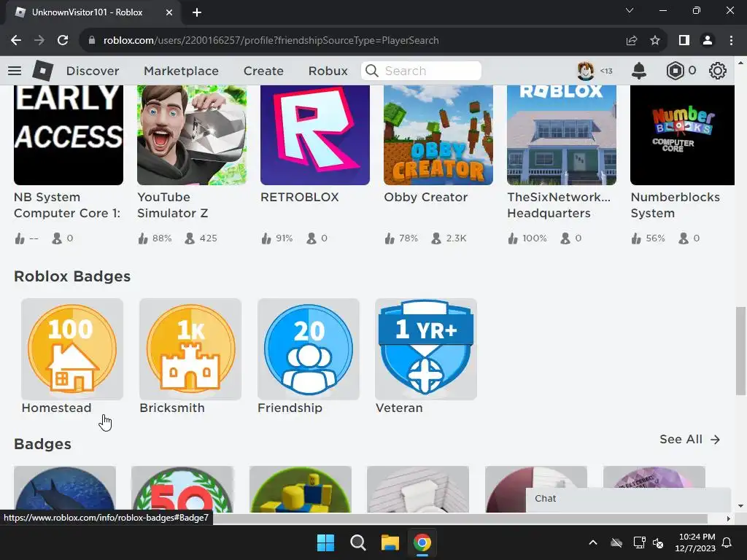The height and width of the screenshot is (560, 747).
Task: Open the user avatar profile icon
Action: pyautogui.click(x=586, y=71)
